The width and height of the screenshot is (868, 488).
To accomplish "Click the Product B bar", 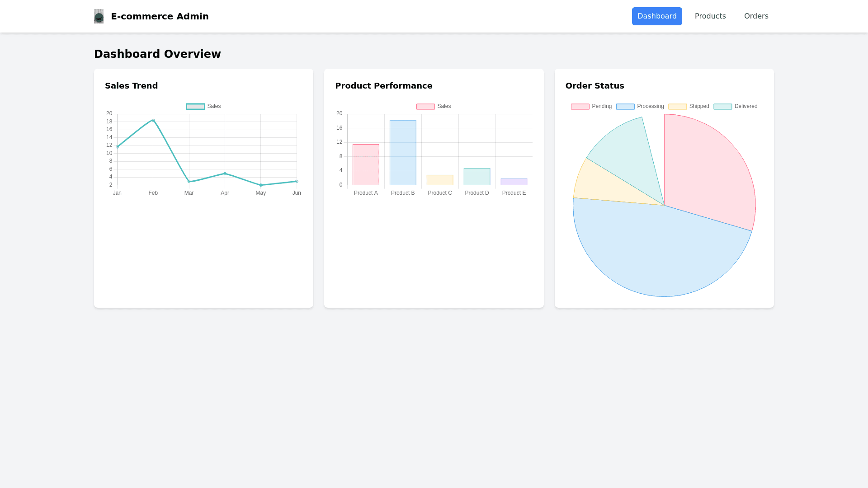I will (403, 153).
